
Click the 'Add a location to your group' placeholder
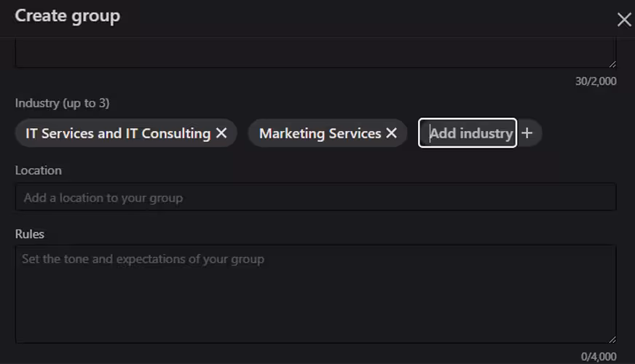tap(103, 197)
